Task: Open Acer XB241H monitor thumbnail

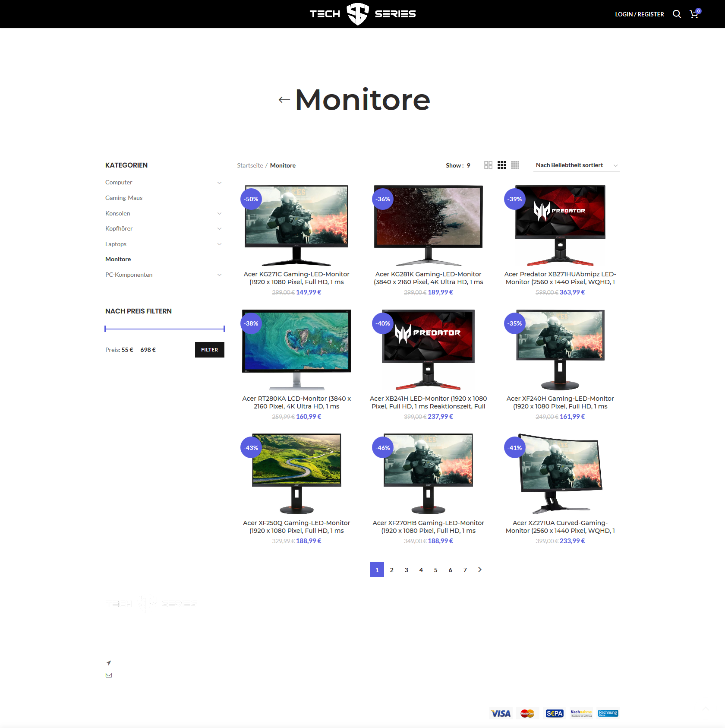Action: 429,350
